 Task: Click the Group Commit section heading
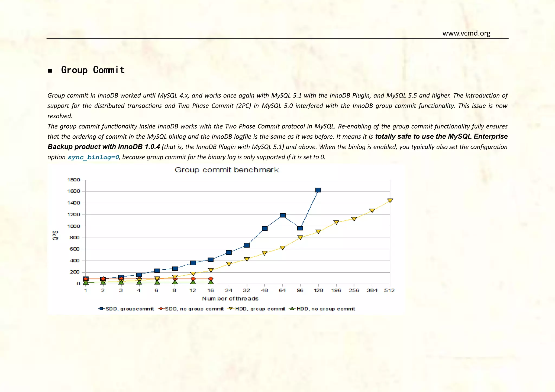(x=93, y=70)
